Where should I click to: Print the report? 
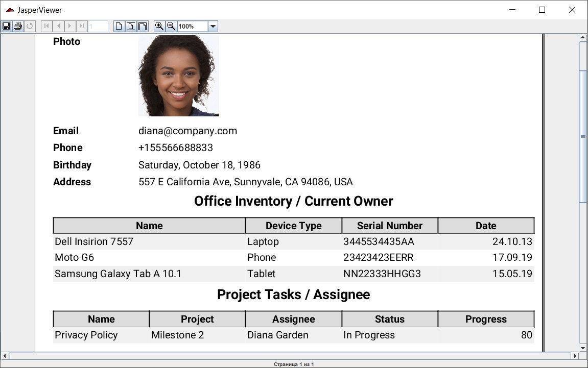pyautogui.click(x=17, y=26)
